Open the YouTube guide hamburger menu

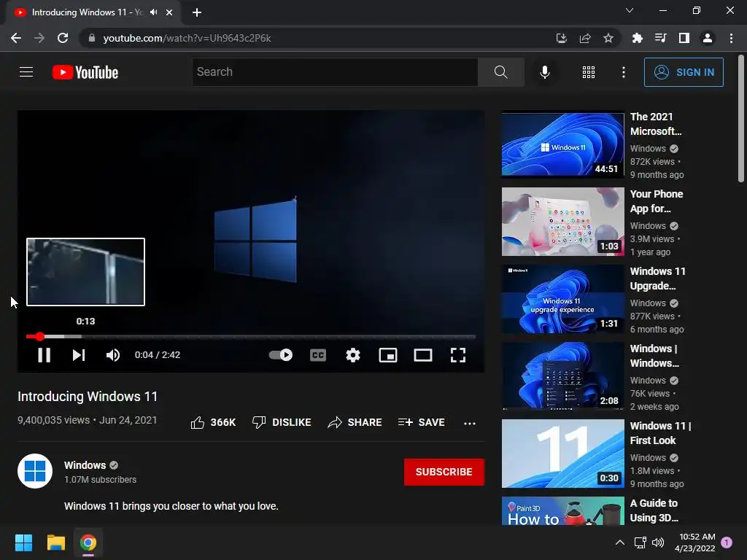[x=26, y=72]
